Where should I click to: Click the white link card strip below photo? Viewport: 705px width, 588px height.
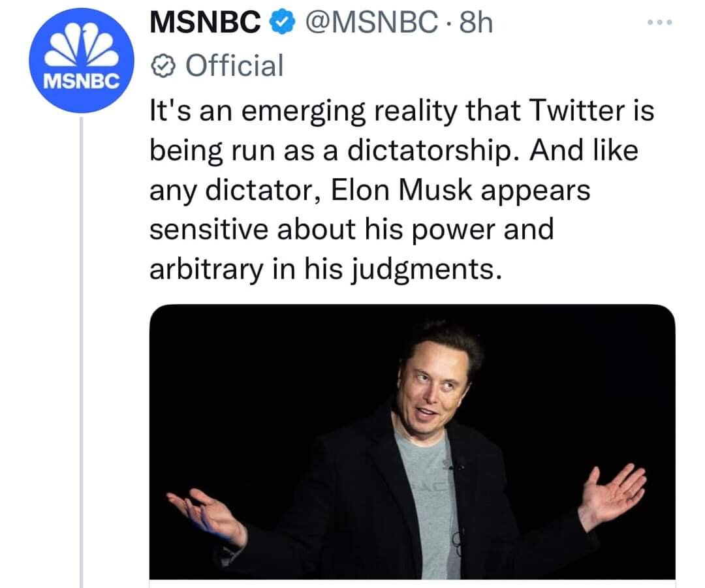(412, 583)
